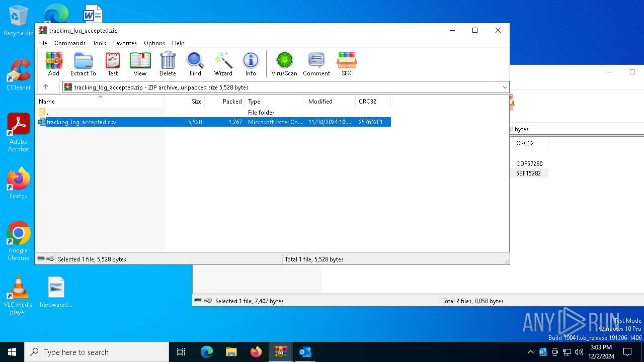Launch the Wizard tool

click(x=223, y=64)
